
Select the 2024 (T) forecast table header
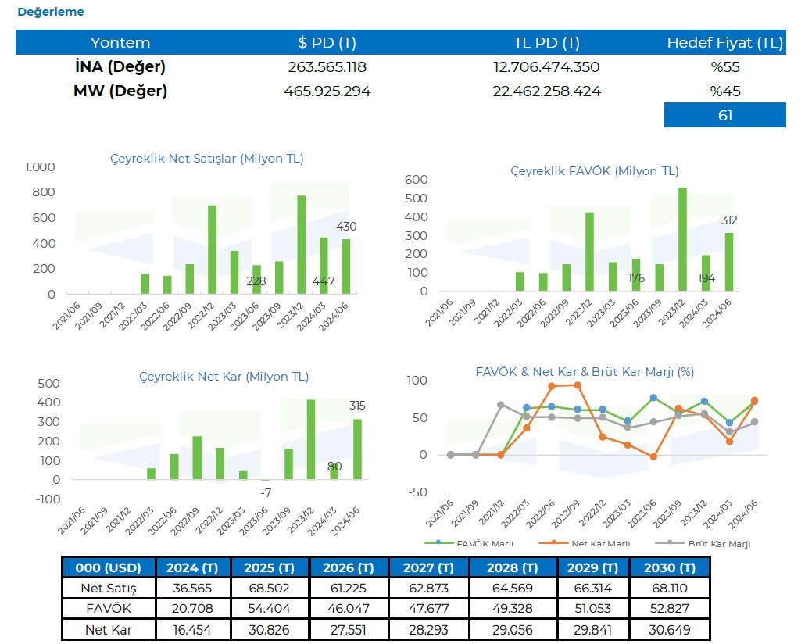pyautogui.click(x=194, y=567)
